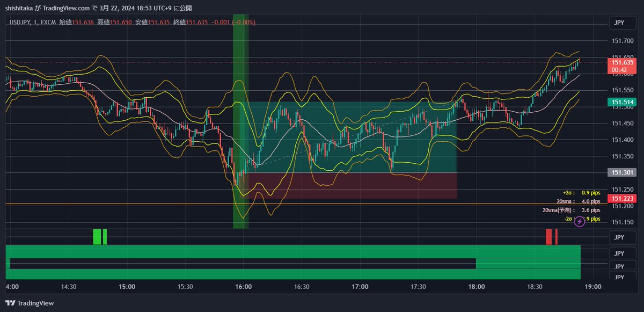Click the USDJPY, 1, FXCM symbol legend
The height and width of the screenshot is (312, 644).
pyautogui.click(x=32, y=22)
